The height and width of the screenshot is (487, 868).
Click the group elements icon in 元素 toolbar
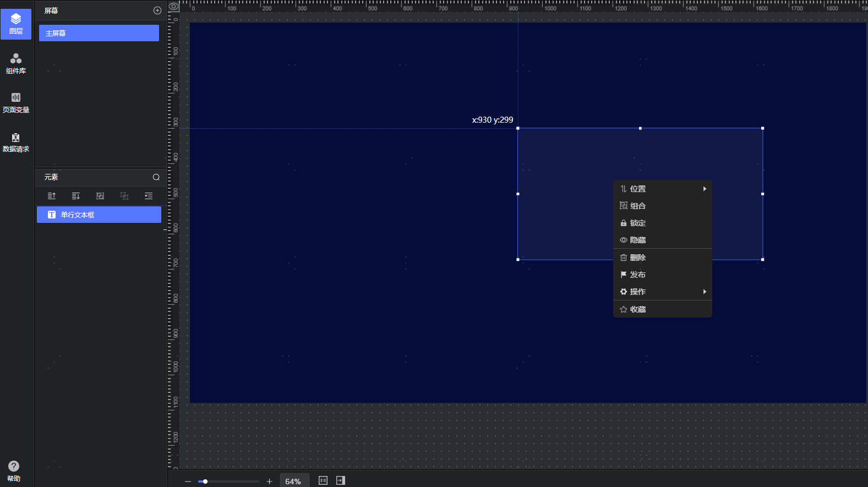[x=100, y=196]
